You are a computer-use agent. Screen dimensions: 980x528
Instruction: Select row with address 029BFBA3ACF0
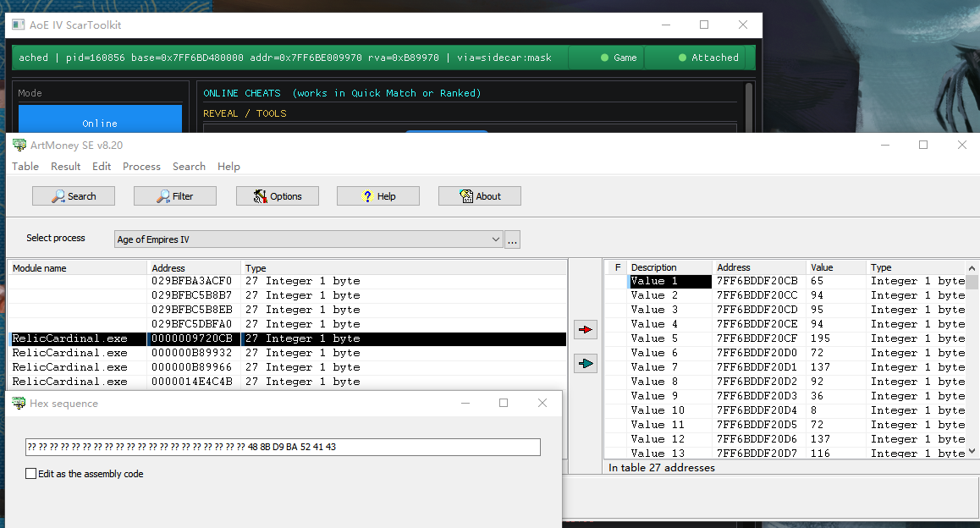click(288, 281)
